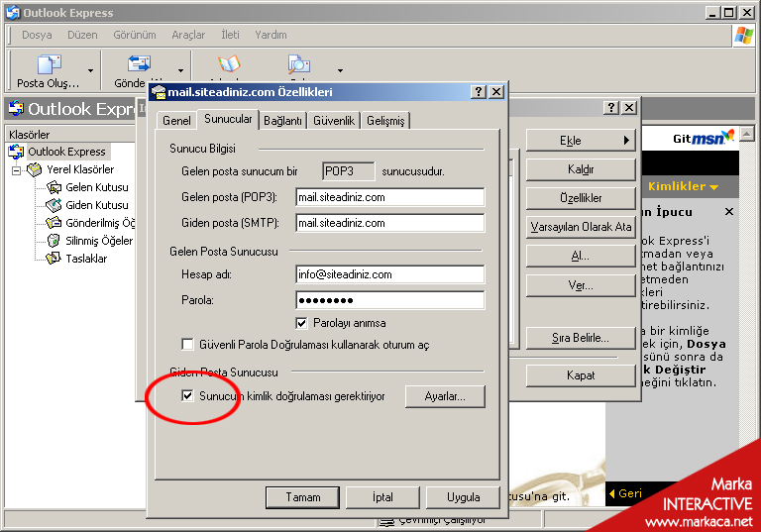
Task: Open the Gönderilmiş Öğeler folder
Action: coord(100,223)
